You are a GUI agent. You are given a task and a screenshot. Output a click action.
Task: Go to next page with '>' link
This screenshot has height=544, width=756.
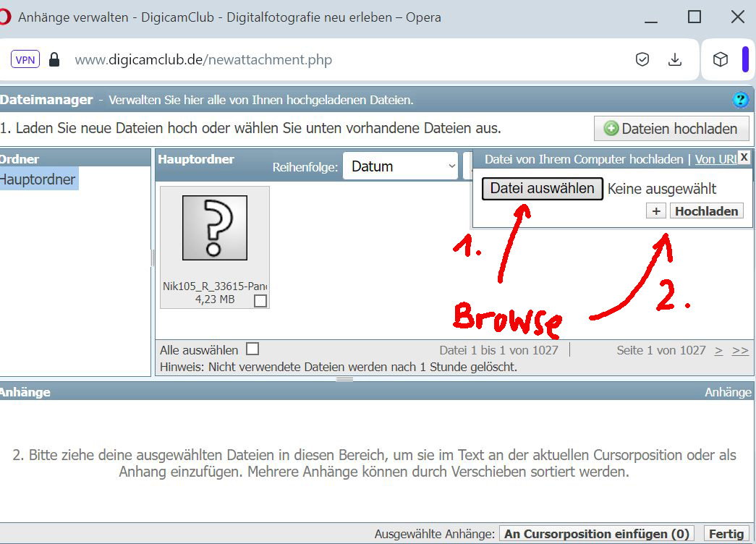click(718, 350)
